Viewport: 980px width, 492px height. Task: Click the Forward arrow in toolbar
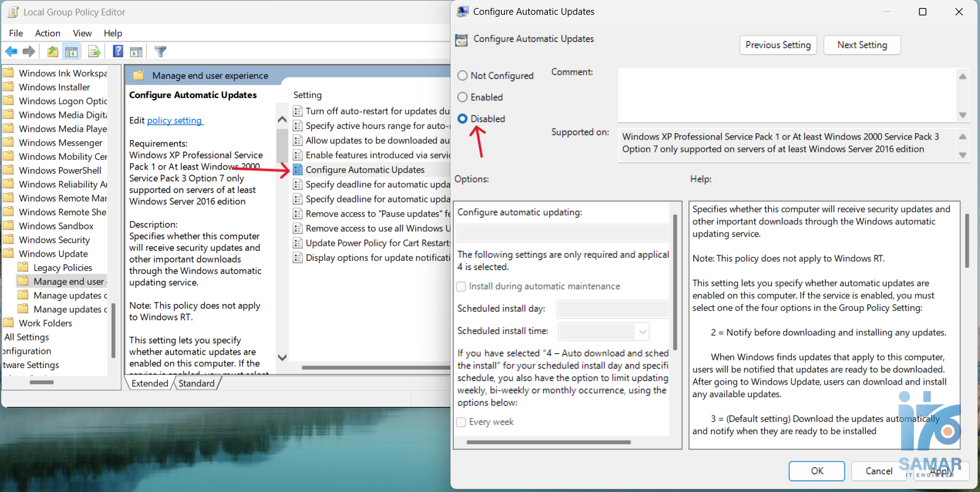tap(29, 52)
